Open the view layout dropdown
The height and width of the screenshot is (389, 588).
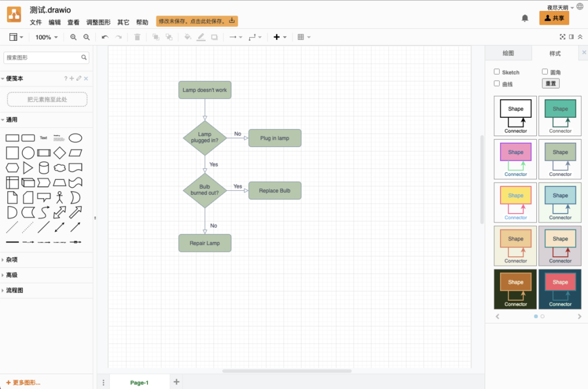pos(16,37)
